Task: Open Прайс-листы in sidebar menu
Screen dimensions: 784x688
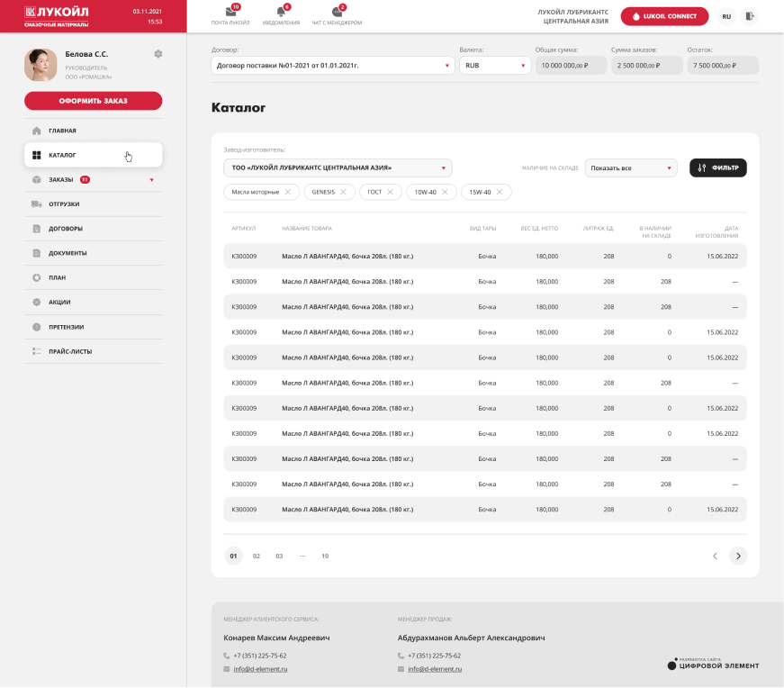Action: pos(70,351)
